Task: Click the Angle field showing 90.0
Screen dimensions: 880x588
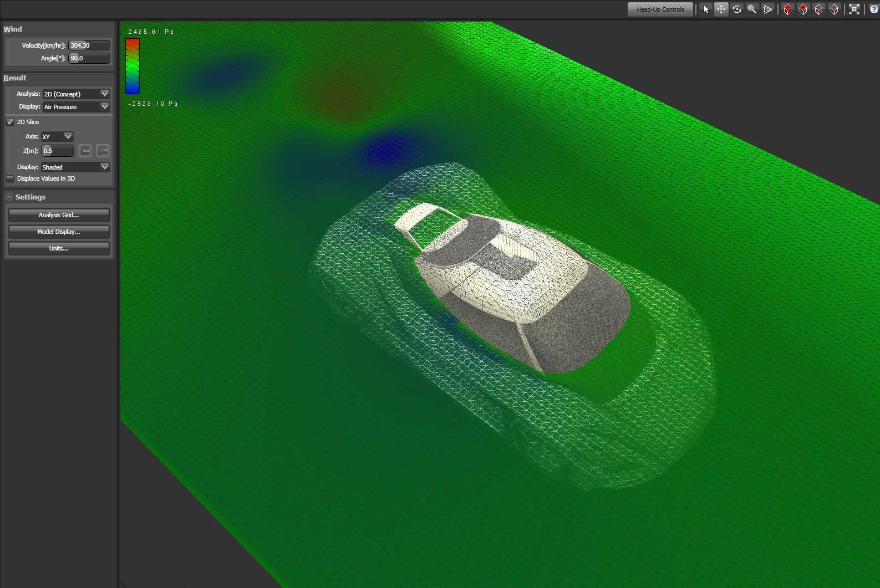Action: pos(89,58)
